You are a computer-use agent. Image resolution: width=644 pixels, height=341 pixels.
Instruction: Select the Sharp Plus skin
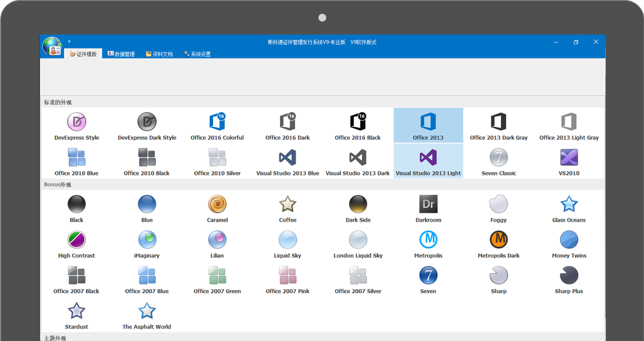click(569, 279)
